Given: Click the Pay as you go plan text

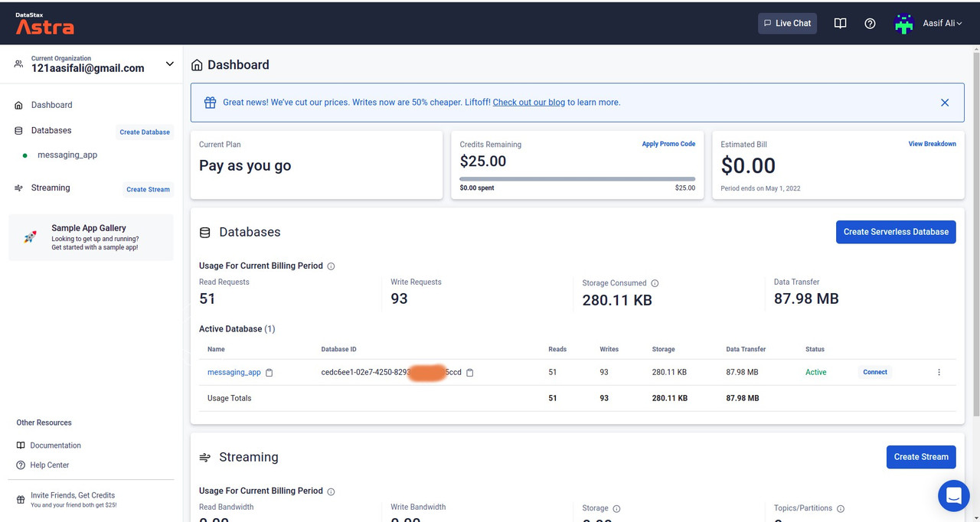Looking at the screenshot, I should [x=245, y=166].
